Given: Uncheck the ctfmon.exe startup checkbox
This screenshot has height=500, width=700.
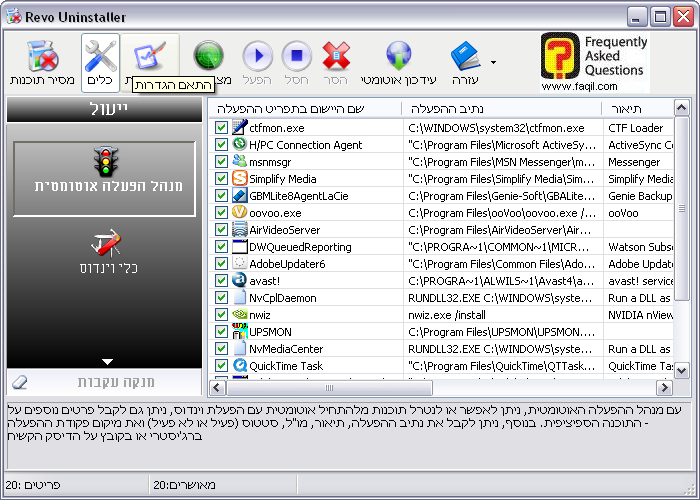Looking at the screenshot, I should coord(221,128).
